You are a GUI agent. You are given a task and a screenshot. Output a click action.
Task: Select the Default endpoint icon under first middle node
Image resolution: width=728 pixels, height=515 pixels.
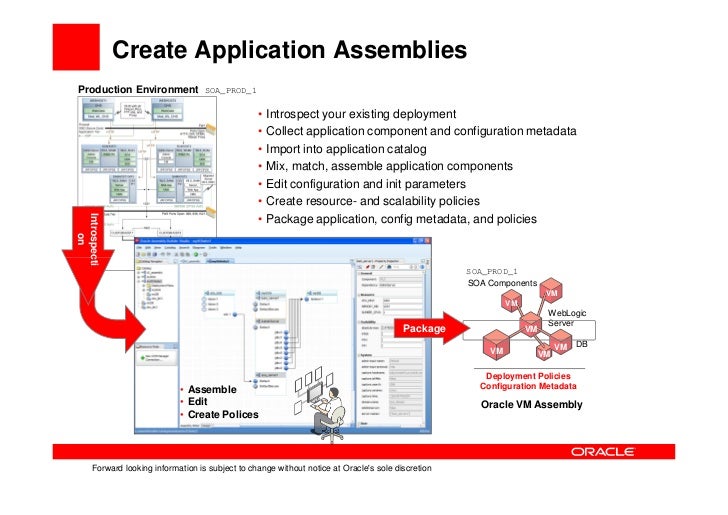[255, 304]
